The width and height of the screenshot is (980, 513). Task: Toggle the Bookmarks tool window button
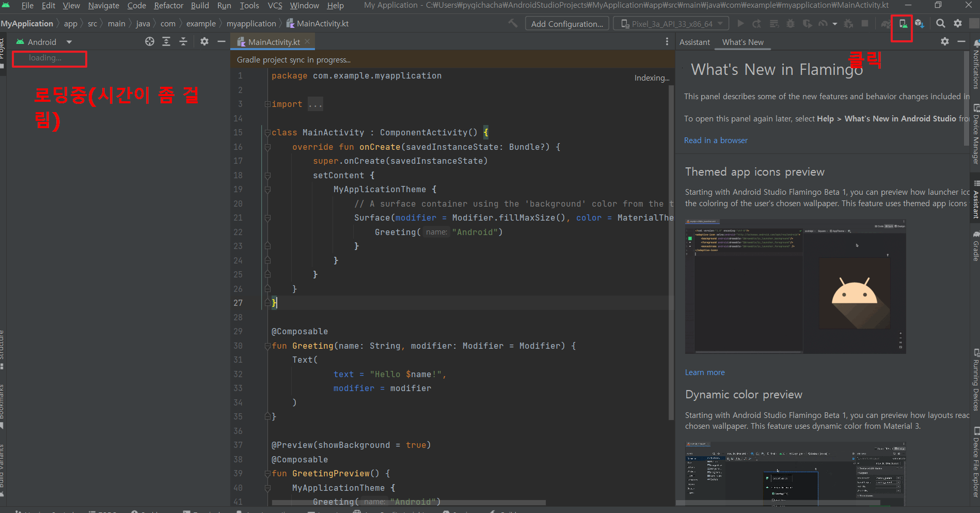(2, 407)
